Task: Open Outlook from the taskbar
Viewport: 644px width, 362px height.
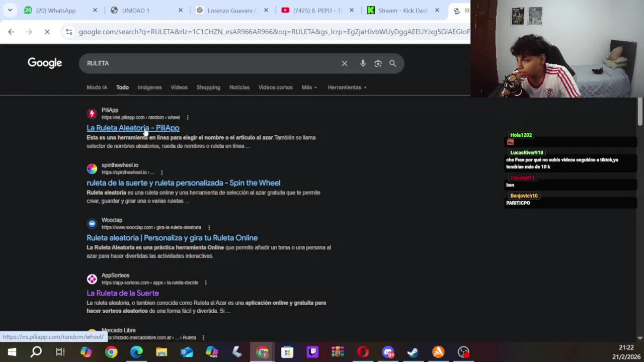Action: (187, 352)
